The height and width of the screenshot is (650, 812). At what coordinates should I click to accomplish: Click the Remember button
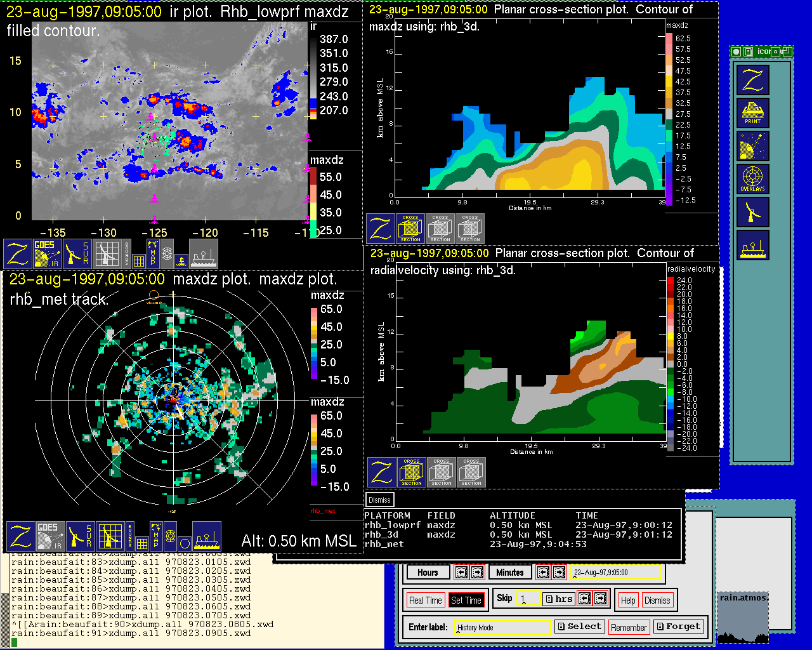(629, 627)
